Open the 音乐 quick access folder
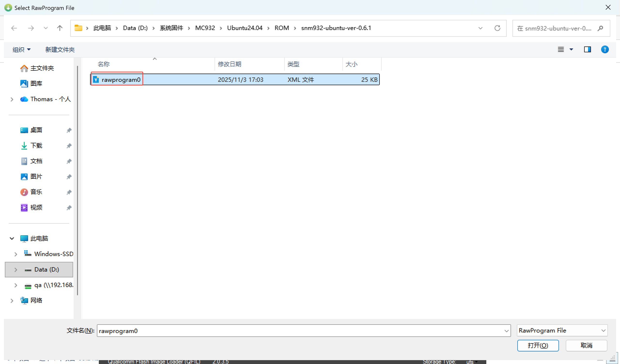 [36, 192]
